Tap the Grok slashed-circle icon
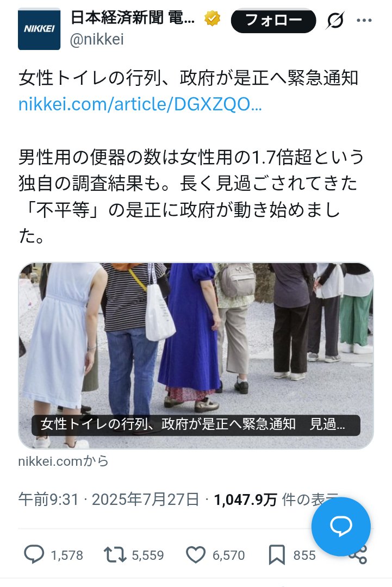This screenshot has width=392, height=587. click(x=335, y=20)
